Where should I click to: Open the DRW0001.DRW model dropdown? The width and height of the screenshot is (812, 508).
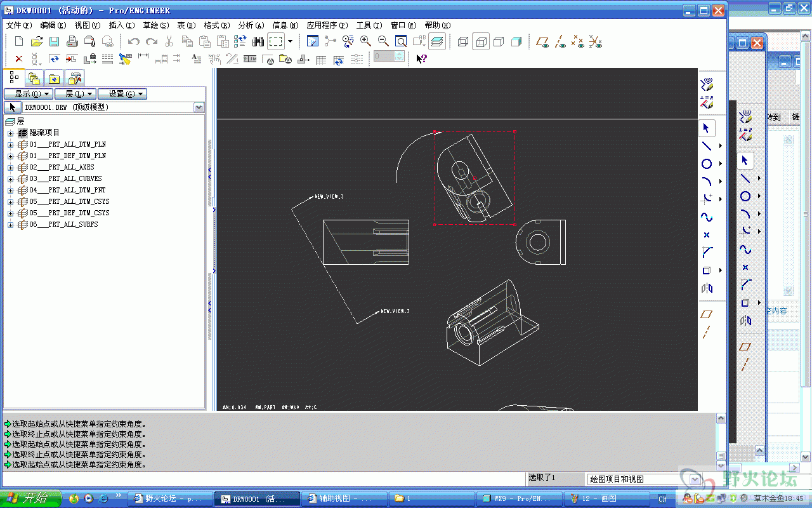(199, 107)
